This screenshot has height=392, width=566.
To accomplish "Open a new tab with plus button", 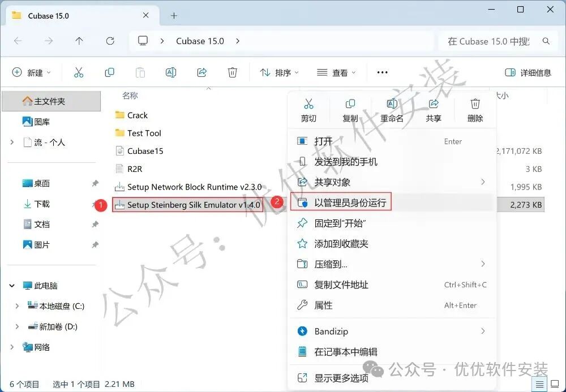I will point(174,15).
